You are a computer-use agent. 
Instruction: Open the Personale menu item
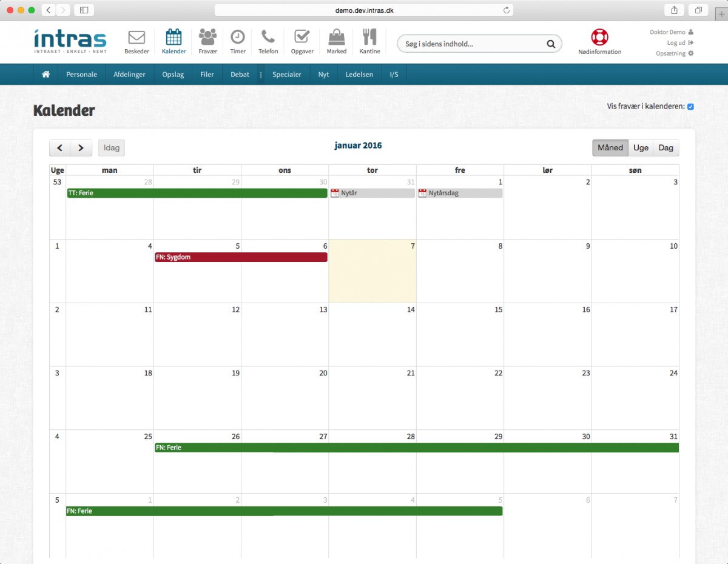tap(81, 75)
